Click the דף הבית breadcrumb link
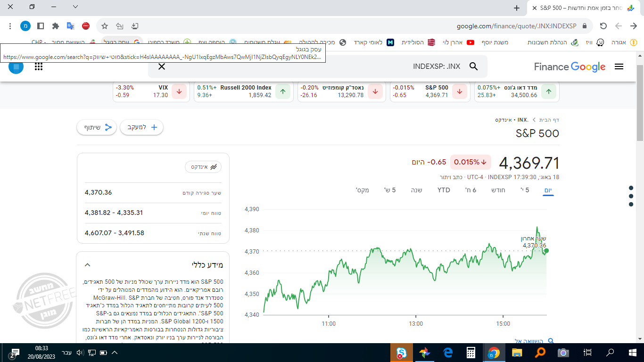The width and height of the screenshot is (644, 362). click(x=549, y=120)
